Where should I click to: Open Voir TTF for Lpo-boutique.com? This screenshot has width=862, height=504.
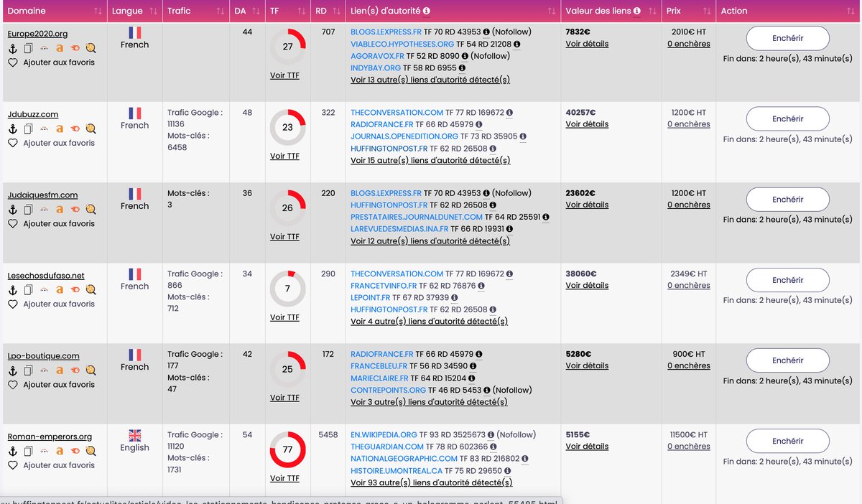284,398
